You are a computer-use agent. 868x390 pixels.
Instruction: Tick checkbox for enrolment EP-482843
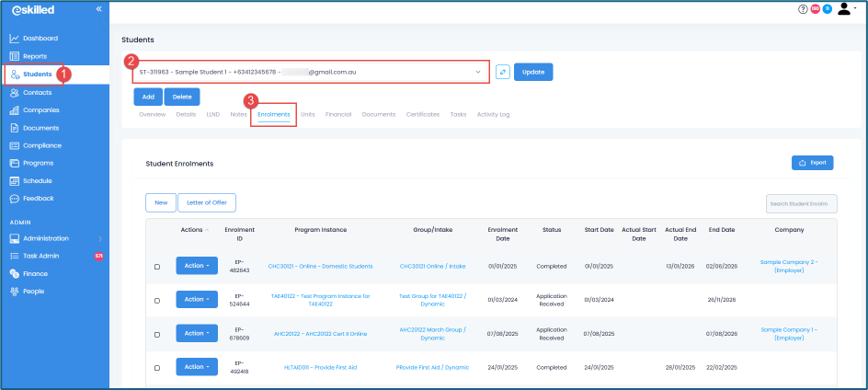click(157, 267)
